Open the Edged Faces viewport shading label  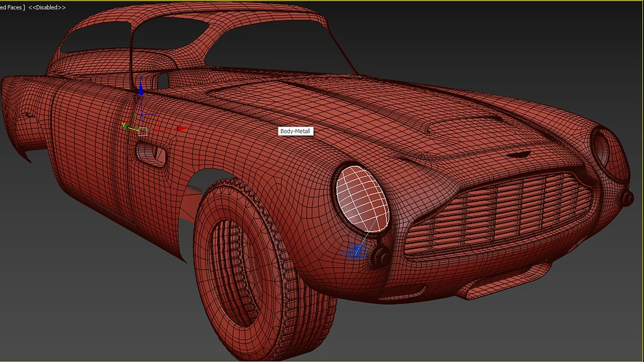click(13, 8)
